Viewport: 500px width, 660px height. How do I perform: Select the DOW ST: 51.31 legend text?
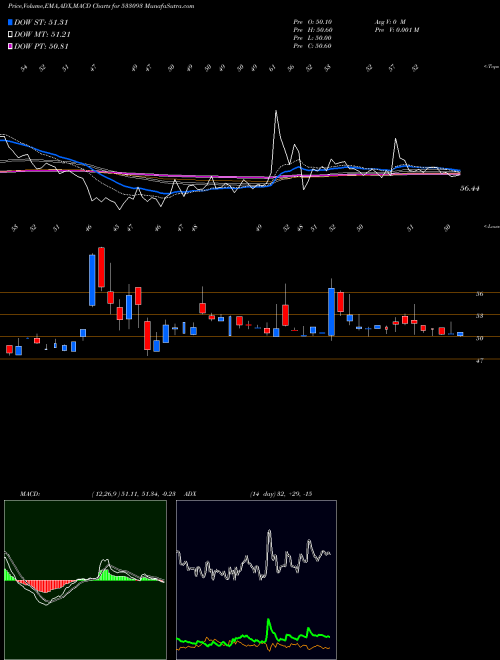[x=41, y=22]
